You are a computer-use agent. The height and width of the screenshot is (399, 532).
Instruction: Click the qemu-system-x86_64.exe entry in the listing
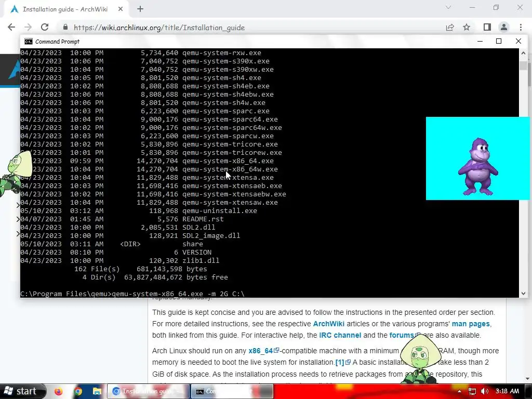pyautogui.click(x=228, y=161)
